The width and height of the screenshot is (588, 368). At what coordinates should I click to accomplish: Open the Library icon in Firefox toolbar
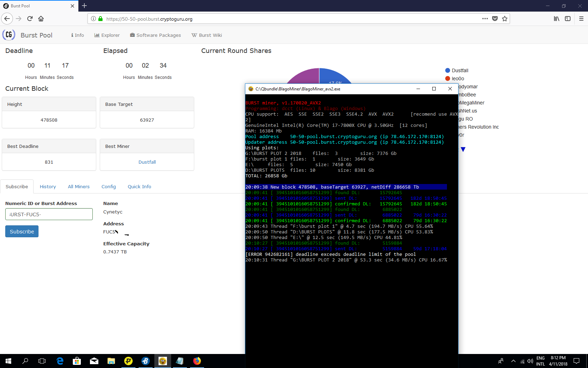pos(556,19)
